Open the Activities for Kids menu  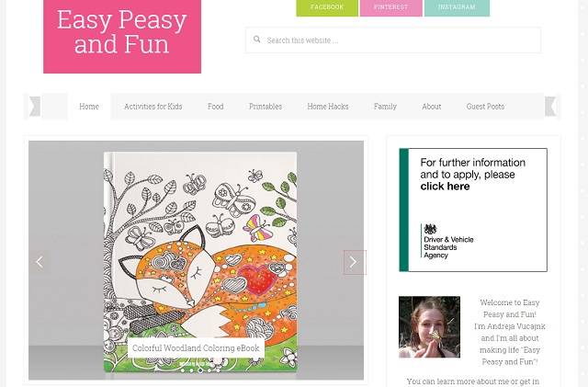tap(153, 107)
